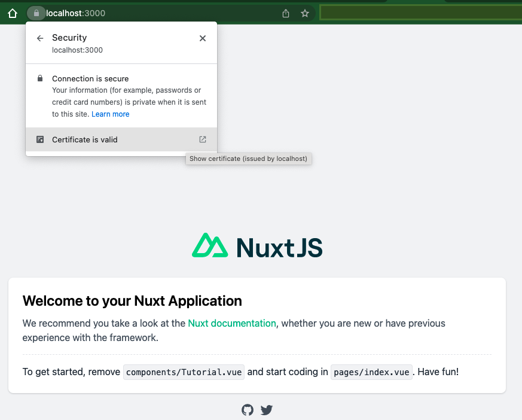The image size is (522, 420).
Task: Open the Learn more link
Action: 110,114
